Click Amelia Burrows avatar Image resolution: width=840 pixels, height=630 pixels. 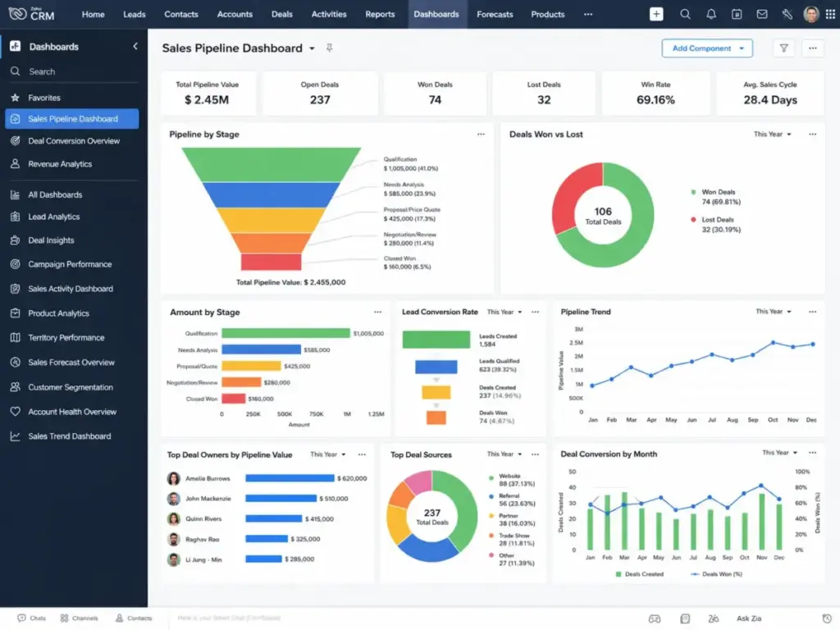[x=174, y=478]
